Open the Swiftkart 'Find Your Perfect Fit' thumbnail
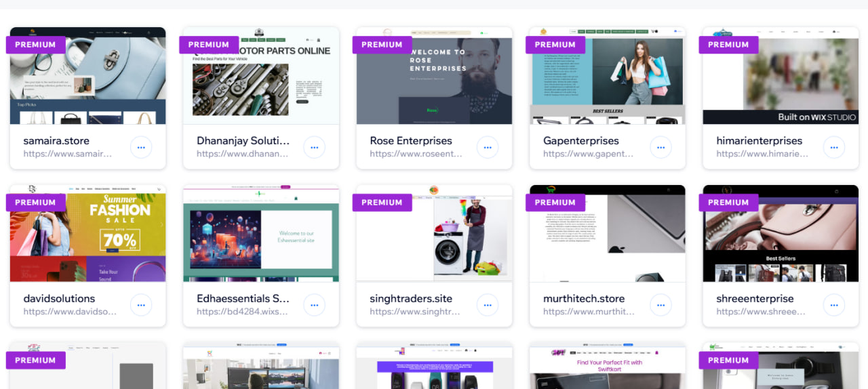The height and width of the screenshot is (389, 868). pos(608,366)
